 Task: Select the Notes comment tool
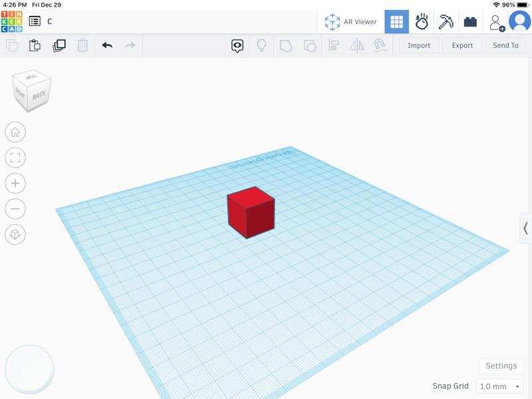[237, 45]
